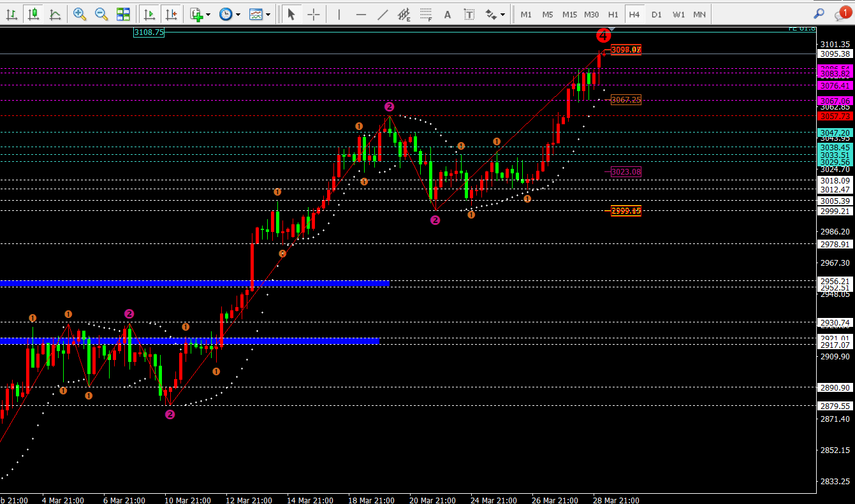Add a text label tool

448,14
